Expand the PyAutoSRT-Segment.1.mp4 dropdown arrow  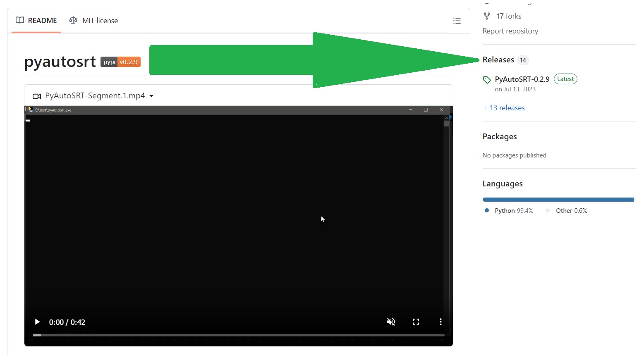point(151,96)
